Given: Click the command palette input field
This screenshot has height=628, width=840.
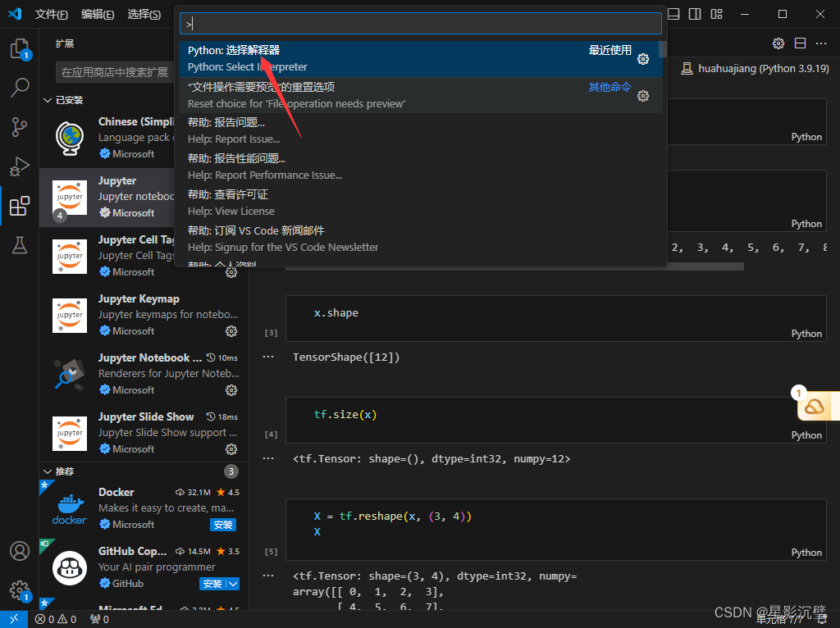Looking at the screenshot, I should (421, 24).
